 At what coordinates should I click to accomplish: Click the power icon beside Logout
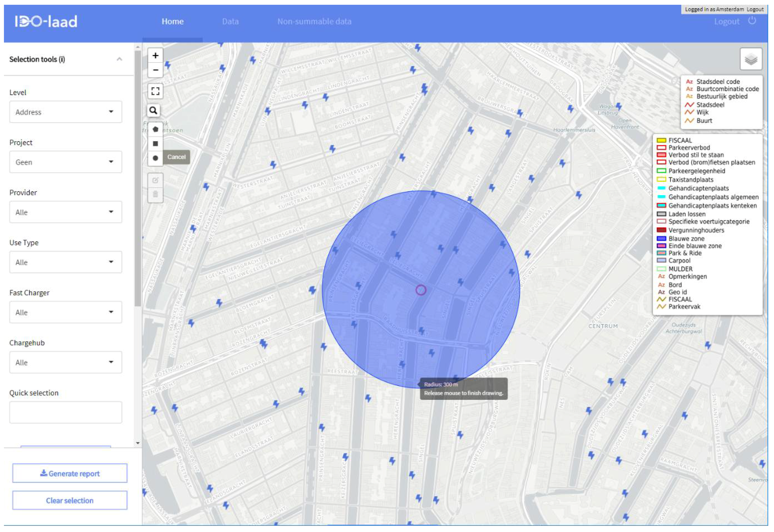[752, 21]
